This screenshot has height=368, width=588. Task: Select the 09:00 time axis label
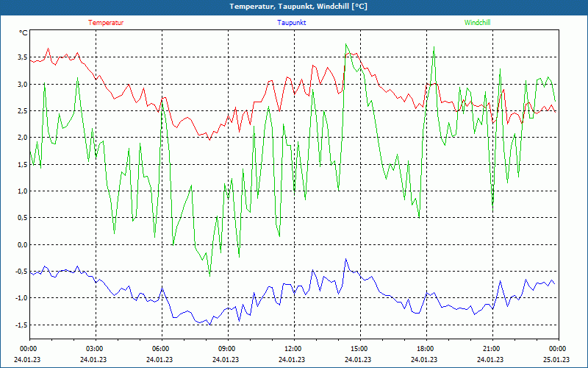tap(226, 349)
